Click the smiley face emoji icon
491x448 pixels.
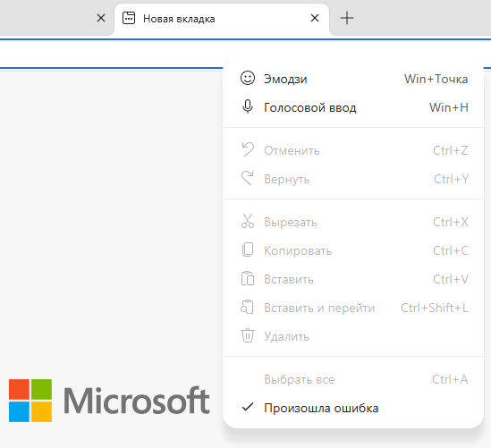tap(248, 79)
